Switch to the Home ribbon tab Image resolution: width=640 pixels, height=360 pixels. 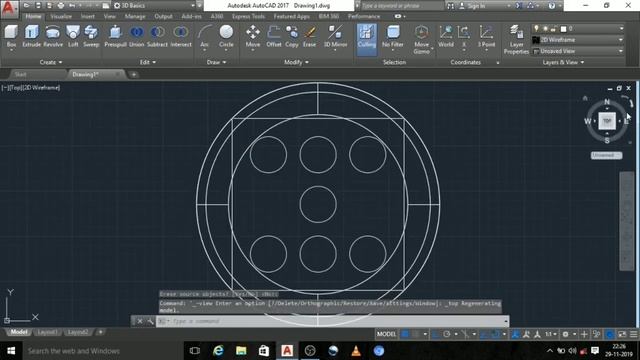pos(33,16)
